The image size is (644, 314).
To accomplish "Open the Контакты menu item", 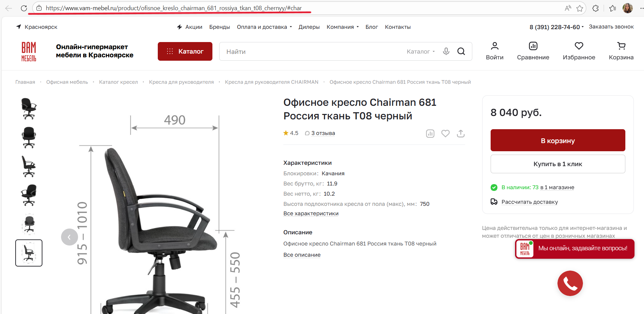I will pyautogui.click(x=398, y=27).
